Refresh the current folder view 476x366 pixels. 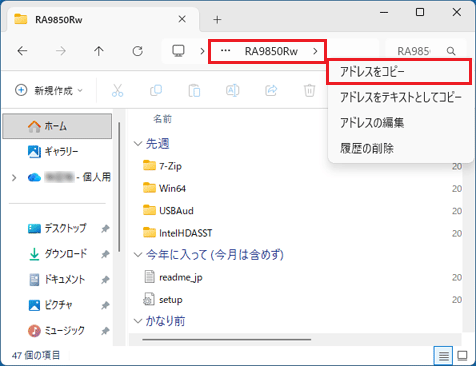[x=137, y=51]
